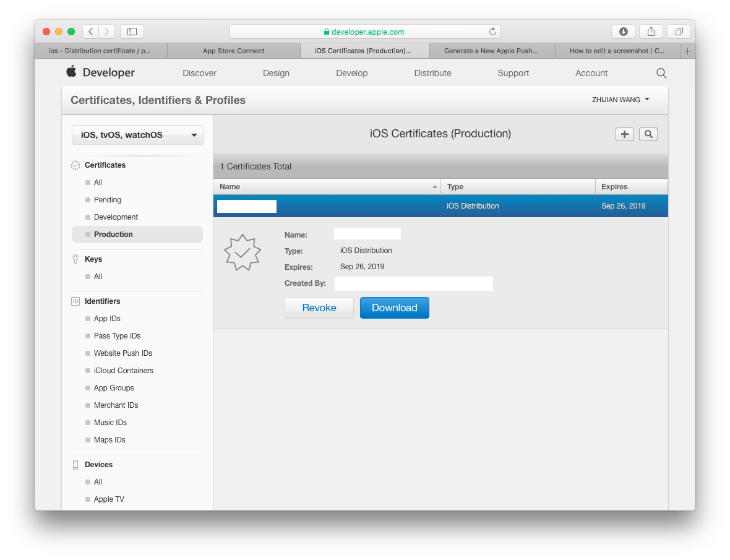Toggle the Safari sidebar button

132,32
